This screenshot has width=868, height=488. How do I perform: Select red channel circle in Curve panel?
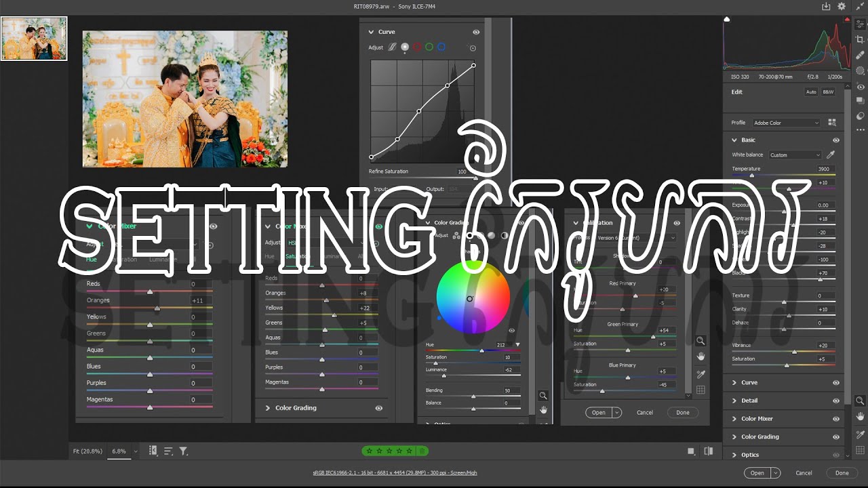[417, 47]
